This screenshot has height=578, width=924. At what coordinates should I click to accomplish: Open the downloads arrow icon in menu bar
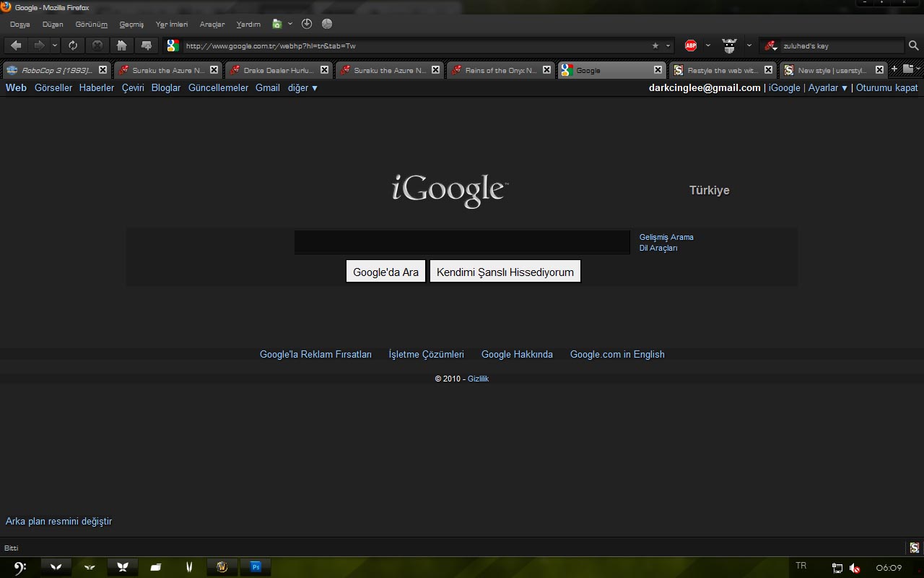[x=307, y=24]
